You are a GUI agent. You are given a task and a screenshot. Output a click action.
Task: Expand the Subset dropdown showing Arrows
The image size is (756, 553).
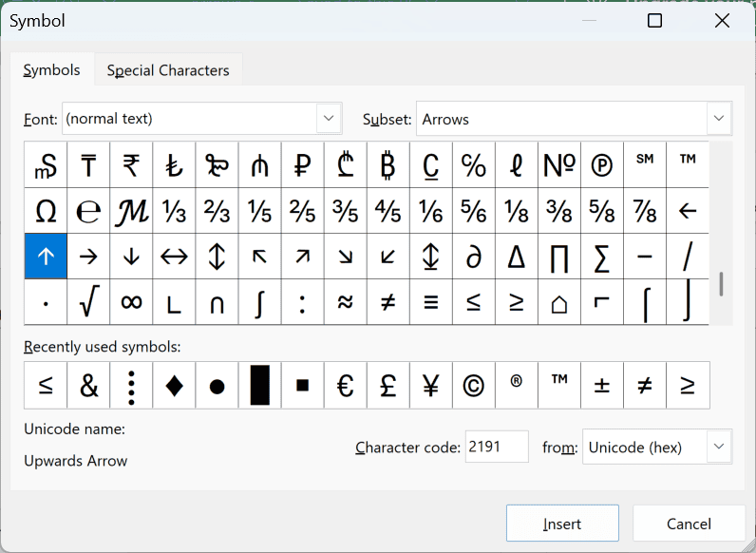tap(719, 118)
